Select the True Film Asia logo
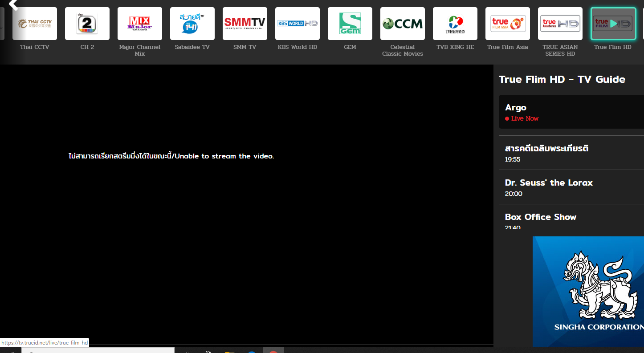 coord(508,24)
